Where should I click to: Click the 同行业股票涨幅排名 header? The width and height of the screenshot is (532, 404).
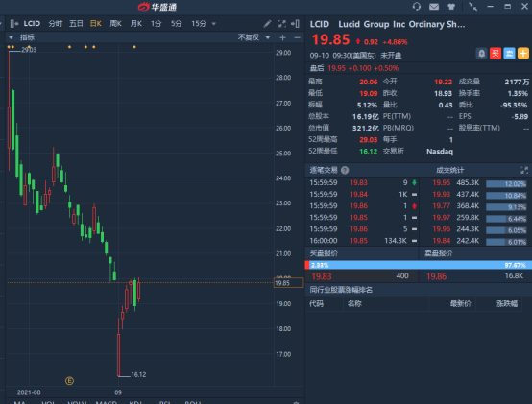coord(341,290)
